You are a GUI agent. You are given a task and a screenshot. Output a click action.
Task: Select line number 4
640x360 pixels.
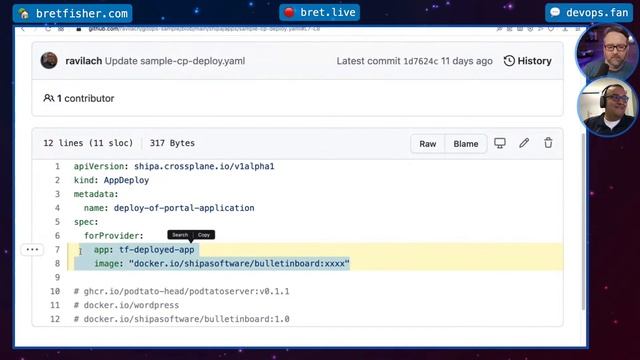[57, 208]
